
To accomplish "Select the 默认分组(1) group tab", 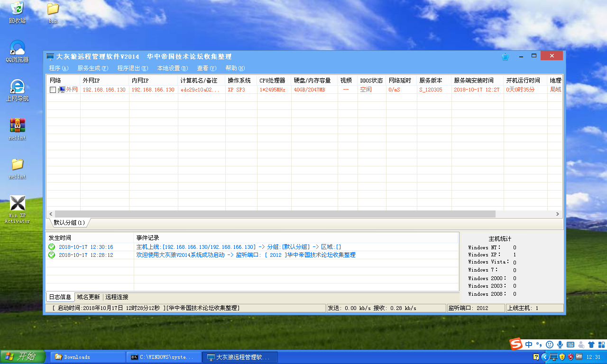I will pos(69,222).
